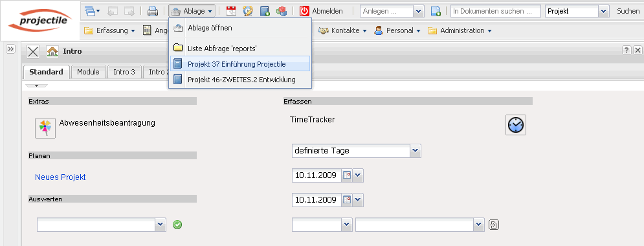
Task: Click the blue book with plus icon
Action: pyautogui.click(x=265, y=11)
